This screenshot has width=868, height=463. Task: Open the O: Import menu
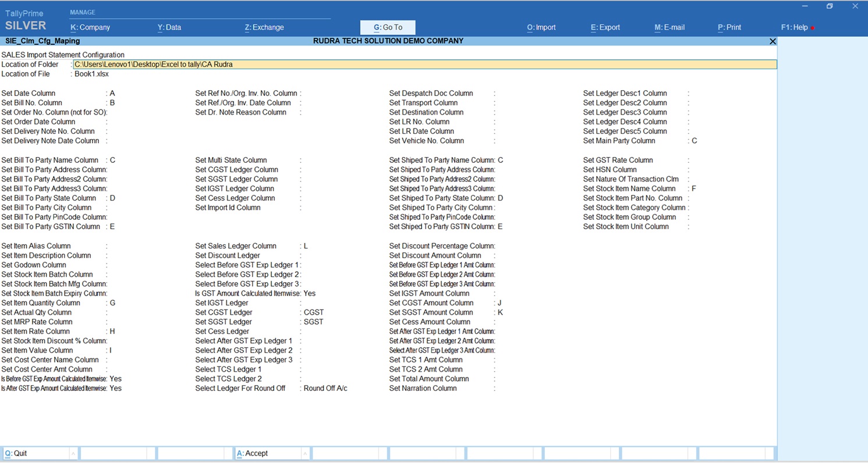click(541, 27)
